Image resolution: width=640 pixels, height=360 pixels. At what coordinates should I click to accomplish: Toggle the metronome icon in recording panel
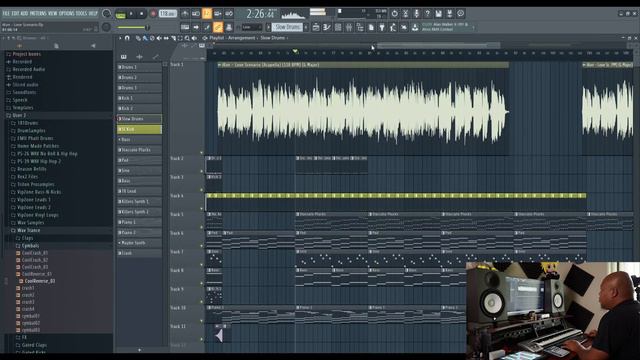pyautogui.click(x=185, y=13)
